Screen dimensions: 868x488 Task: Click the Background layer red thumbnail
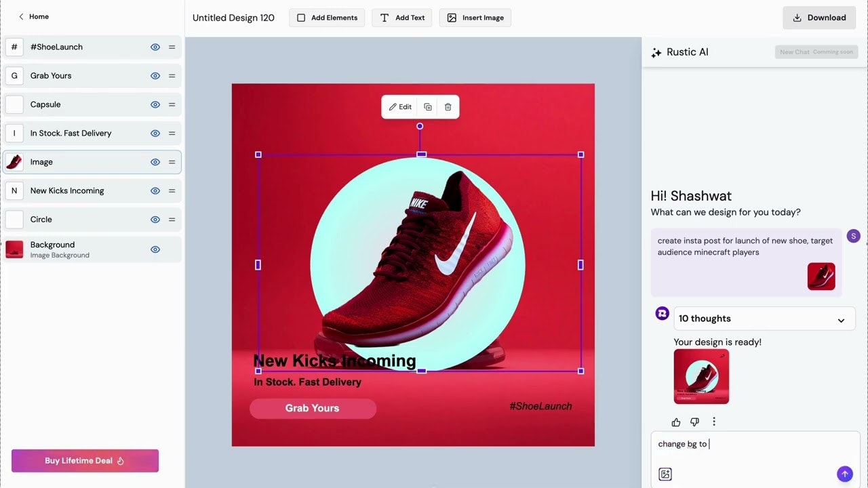point(14,249)
